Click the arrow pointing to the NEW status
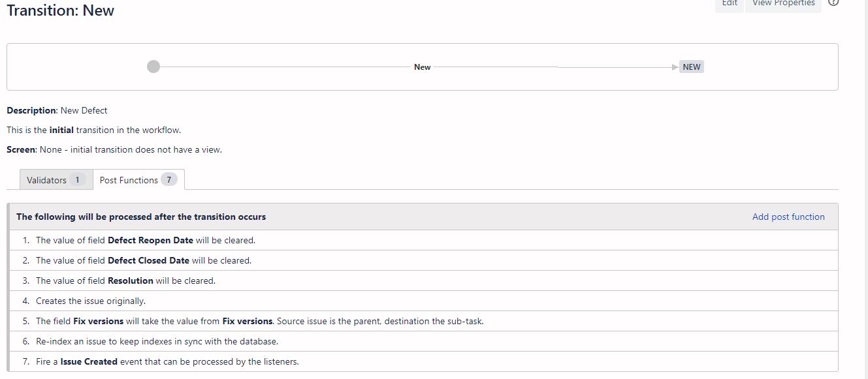The width and height of the screenshot is (868, 379). click(676, 66)
